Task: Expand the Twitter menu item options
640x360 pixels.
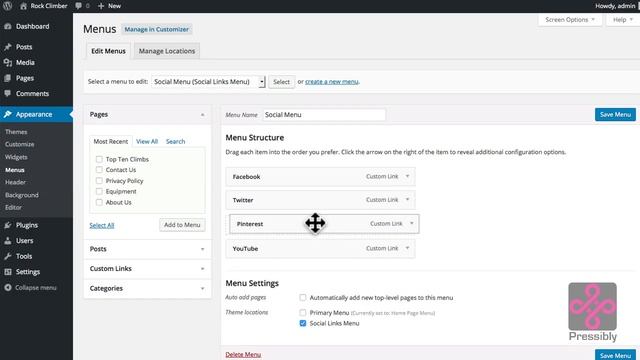Action: (x=407, y=200)
